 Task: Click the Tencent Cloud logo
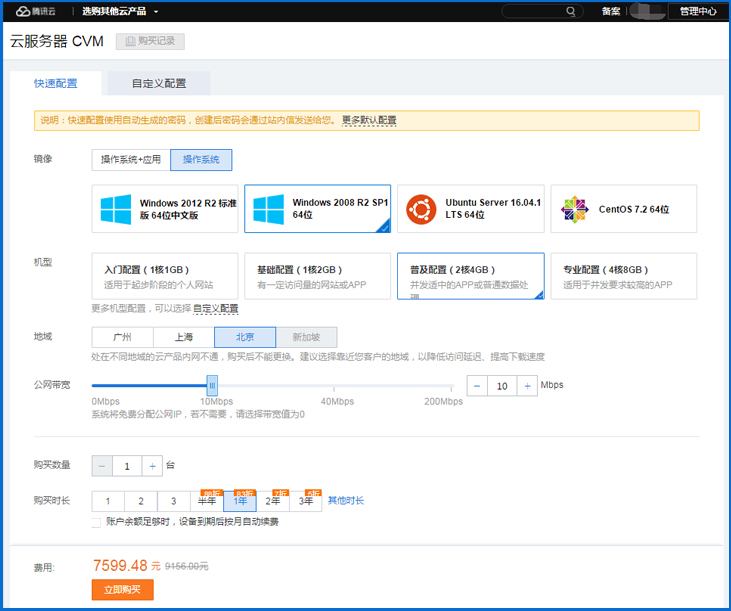tap(35, 11)
